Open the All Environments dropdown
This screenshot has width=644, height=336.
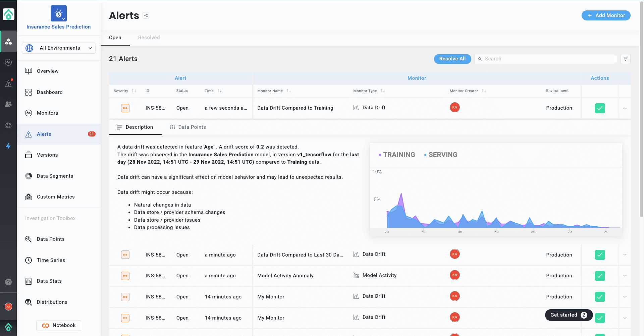(x=58, y=48)
